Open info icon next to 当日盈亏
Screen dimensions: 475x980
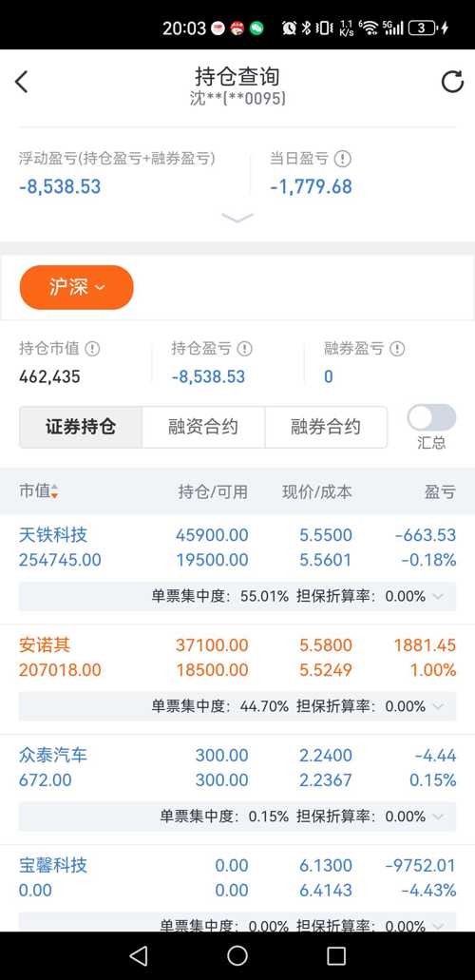click(x=343, y=159)
